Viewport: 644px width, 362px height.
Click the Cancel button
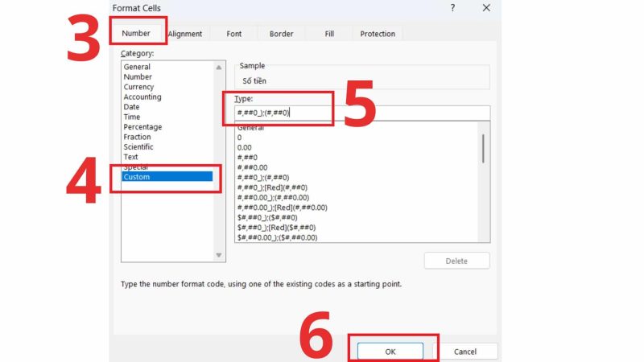click(x=465, y=352)
